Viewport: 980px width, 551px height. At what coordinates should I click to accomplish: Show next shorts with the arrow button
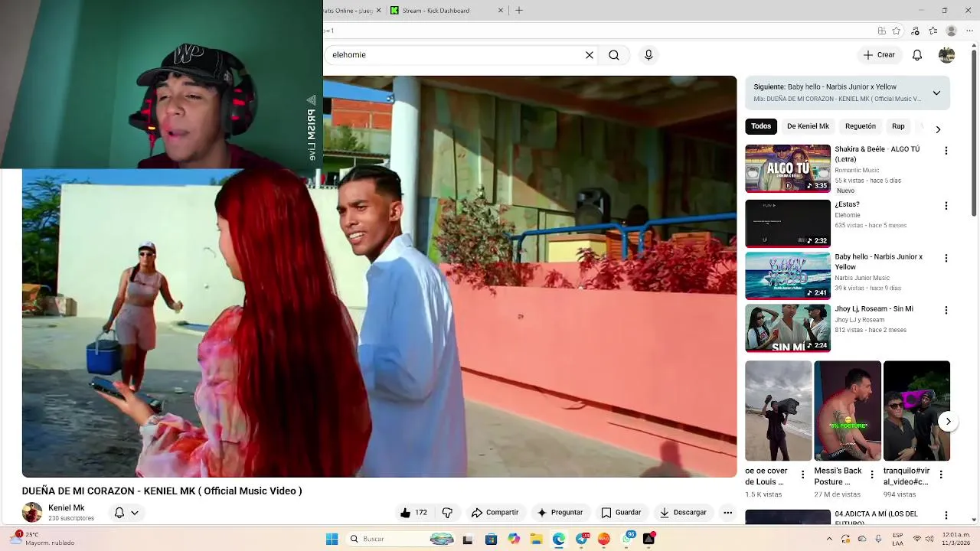tap(948, 421)
